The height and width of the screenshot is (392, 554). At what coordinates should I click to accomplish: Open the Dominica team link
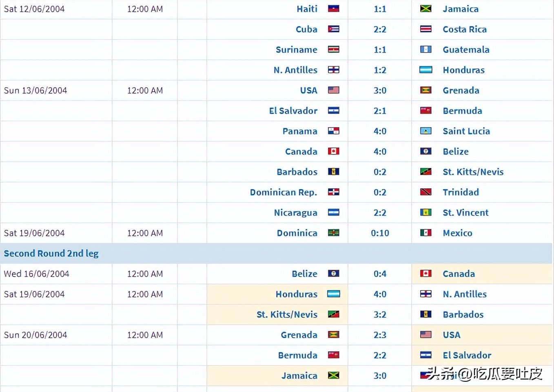coord(297,233)
